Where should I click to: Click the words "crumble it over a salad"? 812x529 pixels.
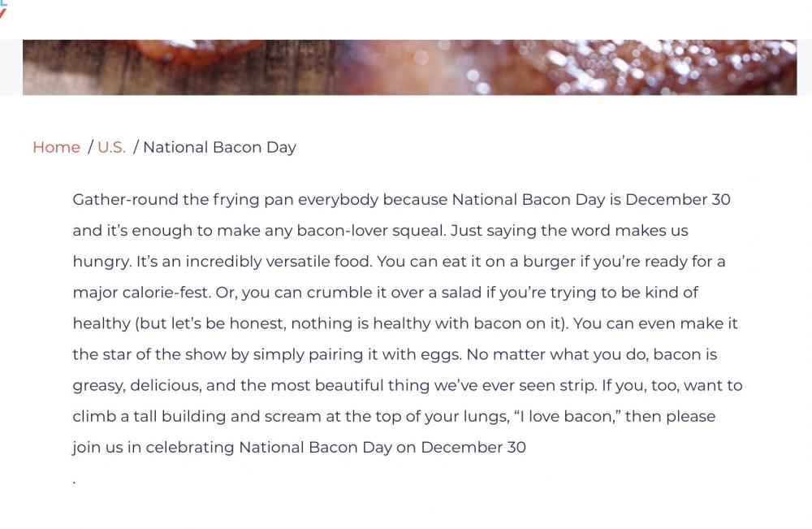[x=394, y=293]
